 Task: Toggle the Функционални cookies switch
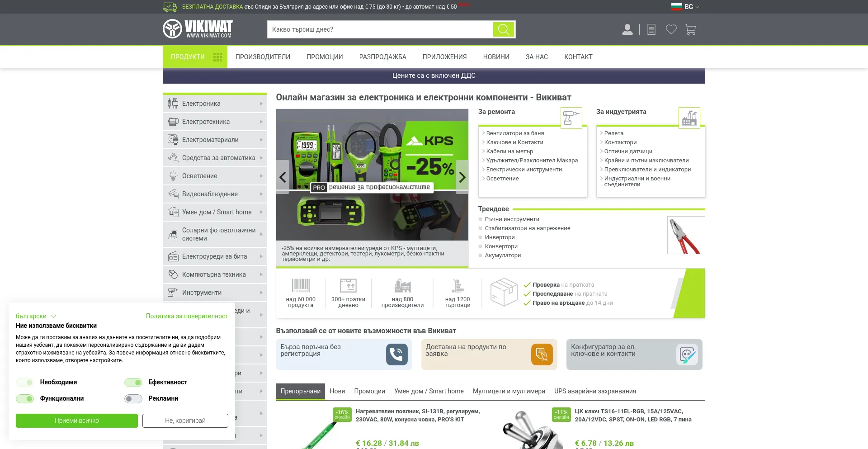tap(25, 399)
